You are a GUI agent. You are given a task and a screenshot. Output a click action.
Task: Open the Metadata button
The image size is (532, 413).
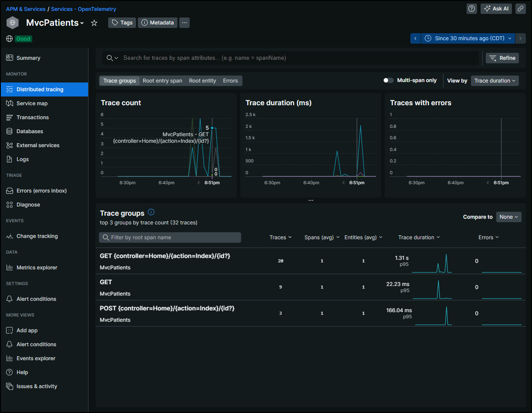157,23
